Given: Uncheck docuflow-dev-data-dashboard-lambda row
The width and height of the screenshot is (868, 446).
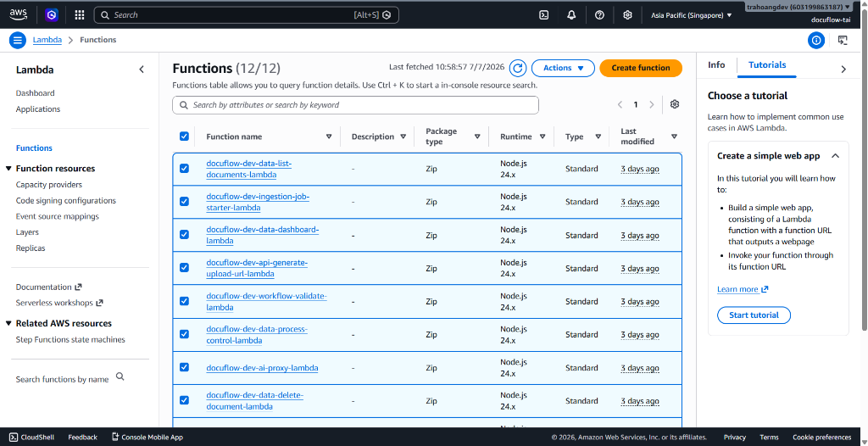Looking at the screenshot, I should [184, 235].
